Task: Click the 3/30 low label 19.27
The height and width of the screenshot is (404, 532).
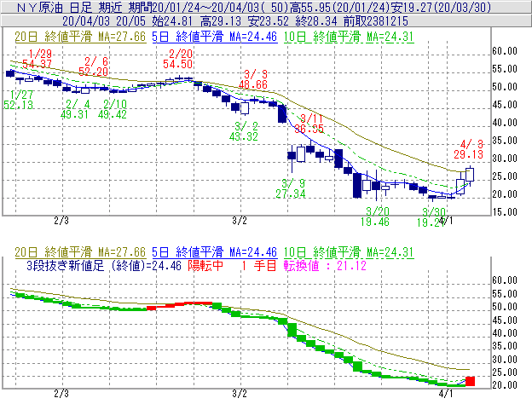Action: click(431, 216)
